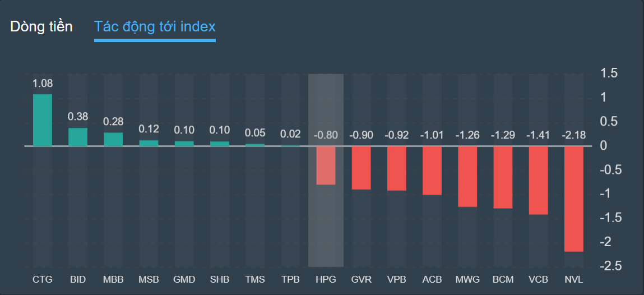Click the TPB ticker label

click(x=290, y=279)
